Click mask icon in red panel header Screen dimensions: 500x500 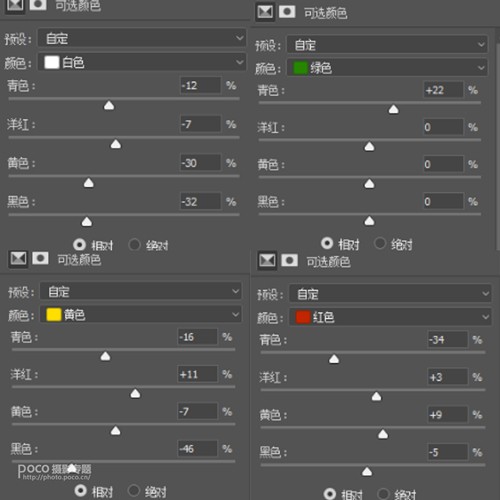289,260
